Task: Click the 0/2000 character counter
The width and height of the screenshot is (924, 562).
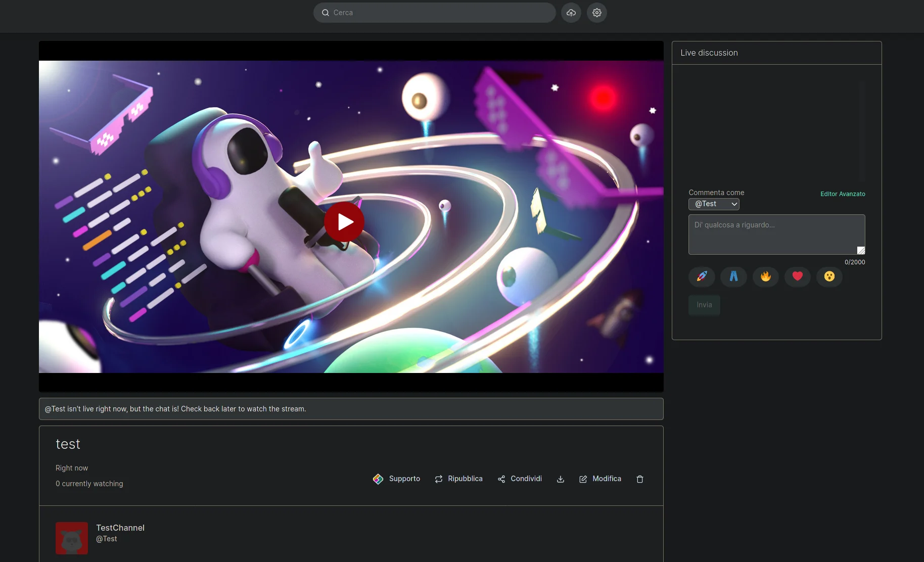Action: coord(855,262)
